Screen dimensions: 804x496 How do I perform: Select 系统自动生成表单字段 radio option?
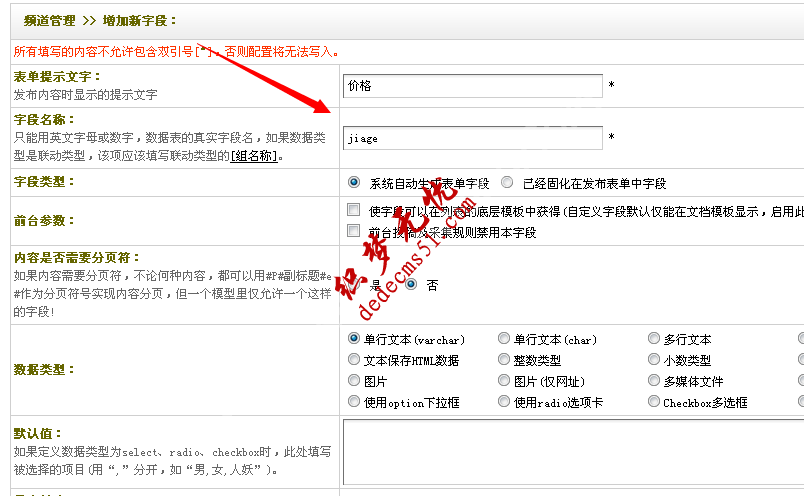tap(354, 183)
